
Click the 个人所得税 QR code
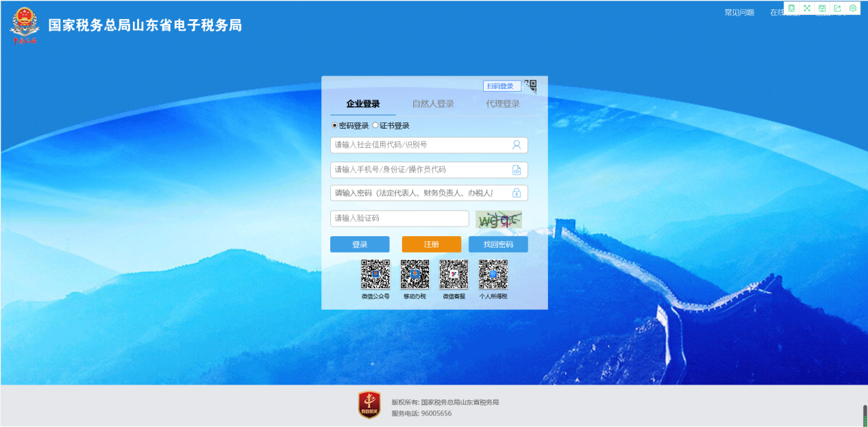pos(493,274)
